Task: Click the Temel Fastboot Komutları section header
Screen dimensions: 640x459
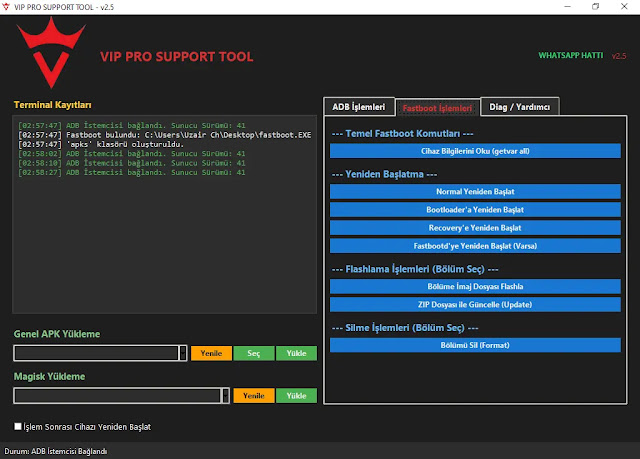Action: click(402, 134)
